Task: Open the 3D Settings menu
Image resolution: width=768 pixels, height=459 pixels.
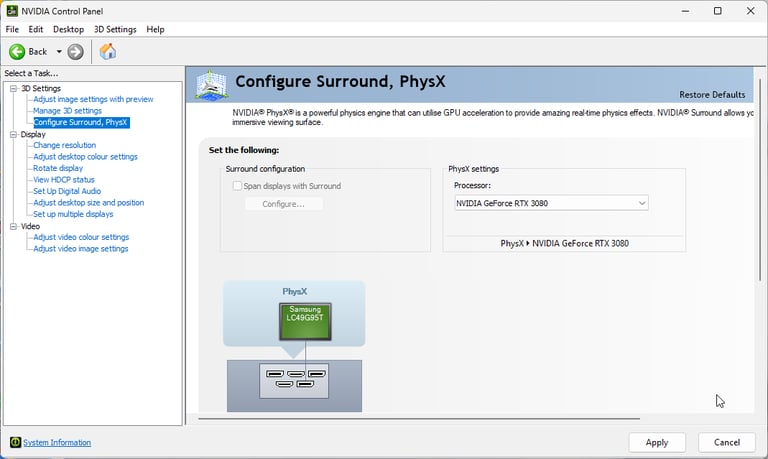Action: tap(115, 29)
